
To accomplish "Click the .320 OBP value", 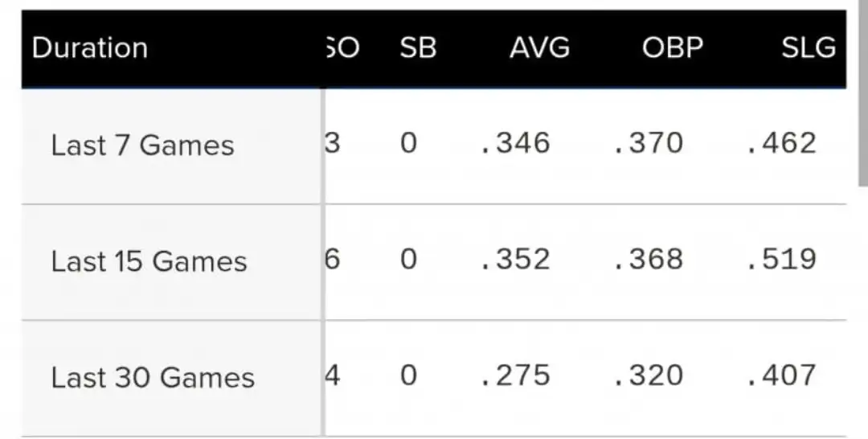I will (x=648, y=375).
